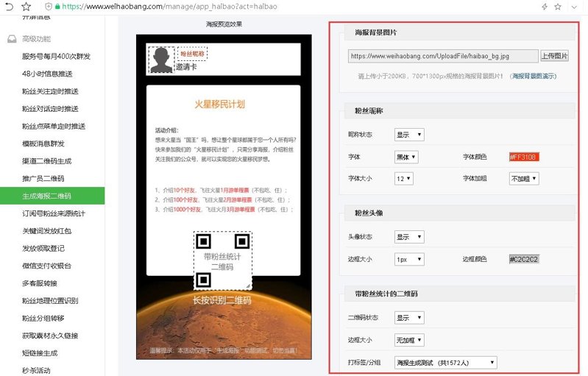Open 渠道二维码生成 in the sidebar
The height and width of the screenshot is (376, 588).
[x=46, y=161]
